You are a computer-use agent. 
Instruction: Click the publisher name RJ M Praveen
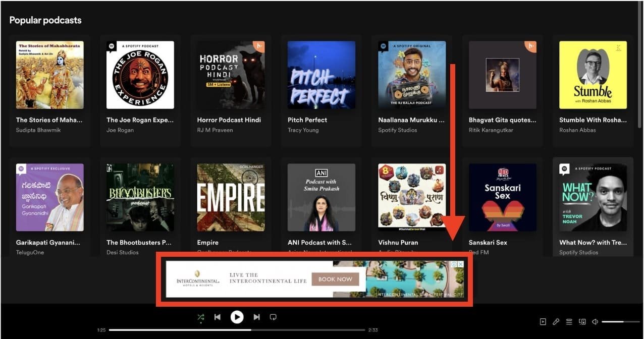[216, 130]
